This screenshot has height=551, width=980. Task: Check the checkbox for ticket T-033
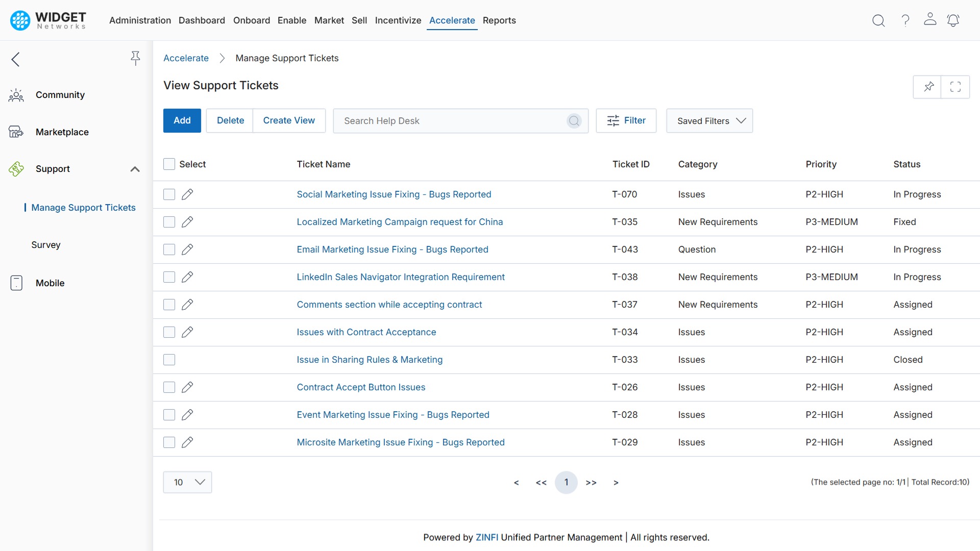point(169,360)
